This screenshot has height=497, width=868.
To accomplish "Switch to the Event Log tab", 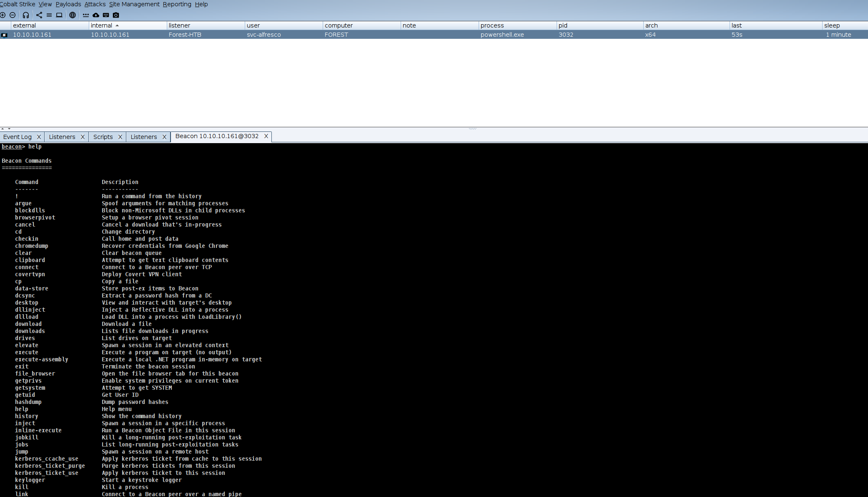I will click(x=18, y=137).
